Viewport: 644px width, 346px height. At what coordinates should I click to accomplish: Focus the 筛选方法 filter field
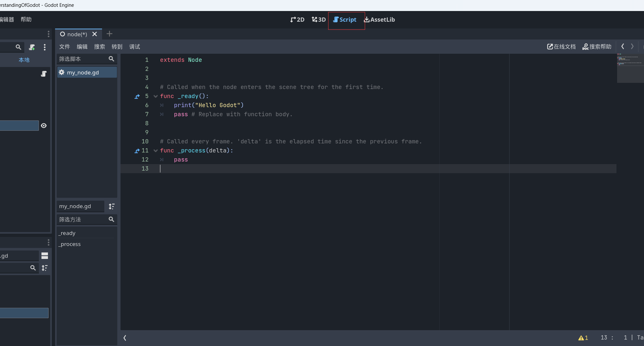[86, 219]
